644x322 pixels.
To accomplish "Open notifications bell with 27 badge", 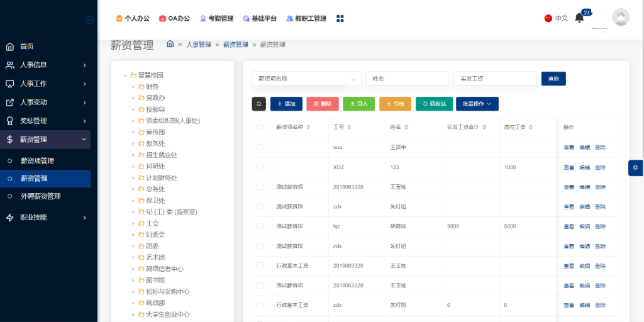I will (579, 18).
